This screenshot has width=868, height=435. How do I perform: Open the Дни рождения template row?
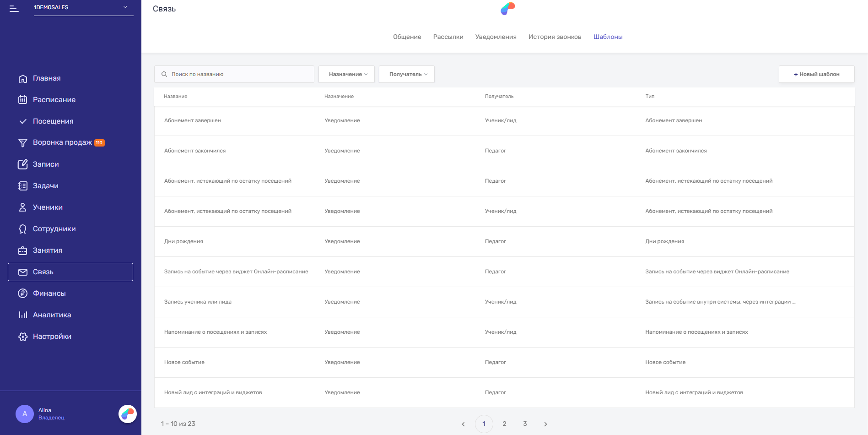pos(504,242)
